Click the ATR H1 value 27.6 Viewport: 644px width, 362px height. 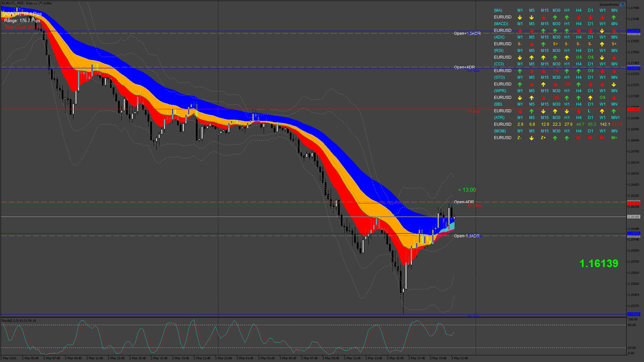(568, 124)
